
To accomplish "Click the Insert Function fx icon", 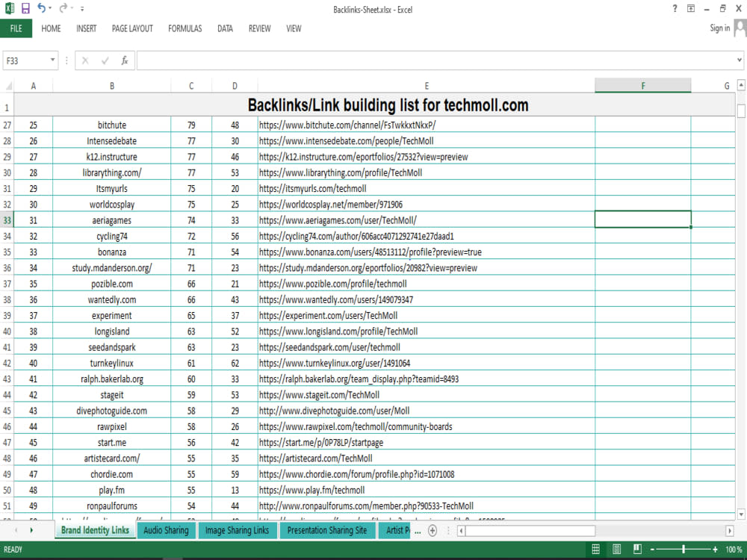I will 124,60.
